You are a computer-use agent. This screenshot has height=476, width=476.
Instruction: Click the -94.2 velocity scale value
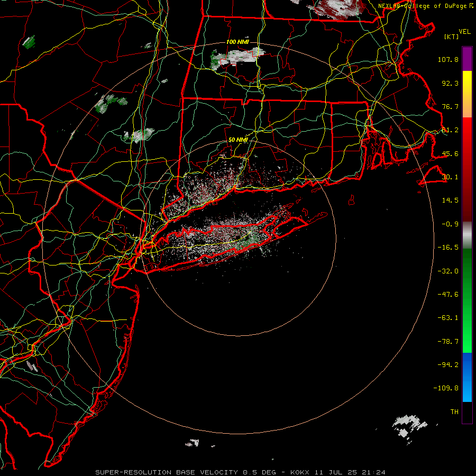tap(448, 365)
